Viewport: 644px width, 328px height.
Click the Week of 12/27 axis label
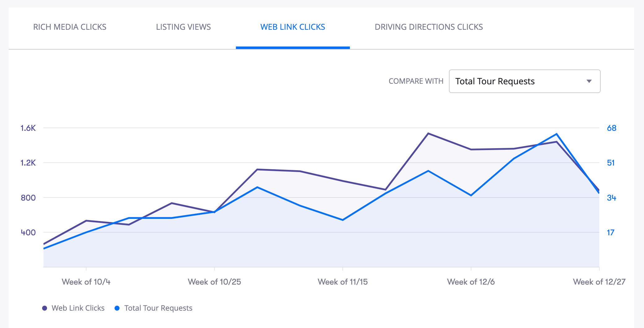pyautogui.click(x=599, y=282)
